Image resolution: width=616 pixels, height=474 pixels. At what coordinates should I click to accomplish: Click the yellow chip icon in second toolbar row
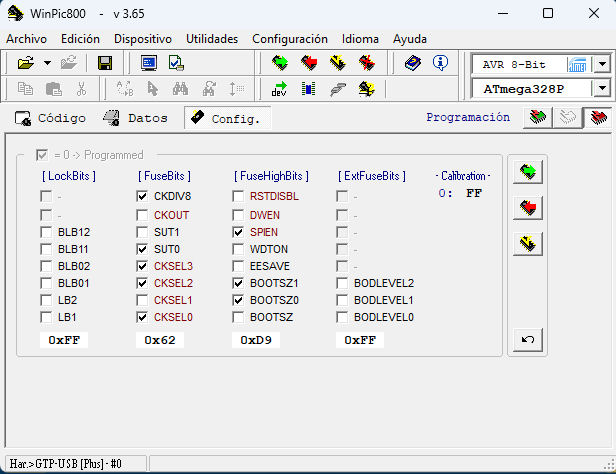(x=367, y=89)
